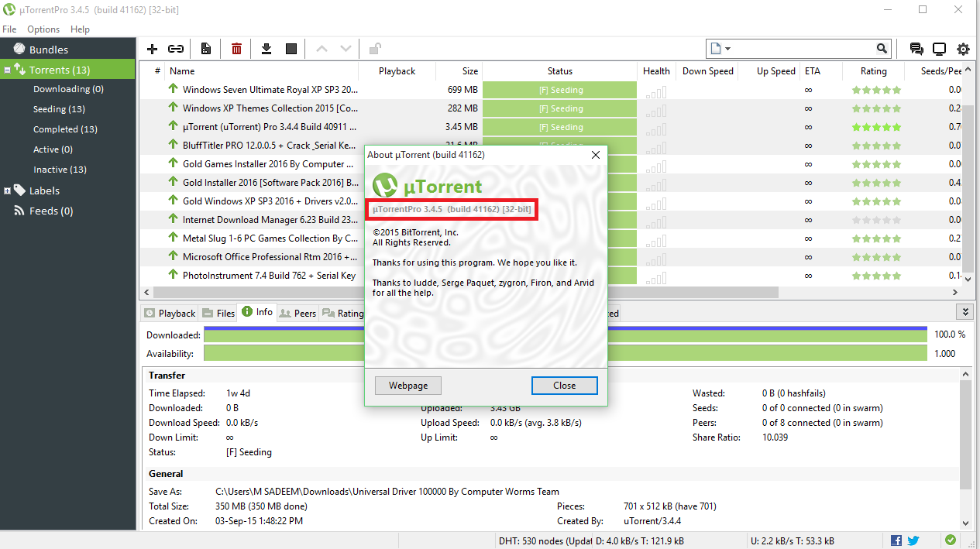Click the Move Down Queue arrow

[346, 49]
